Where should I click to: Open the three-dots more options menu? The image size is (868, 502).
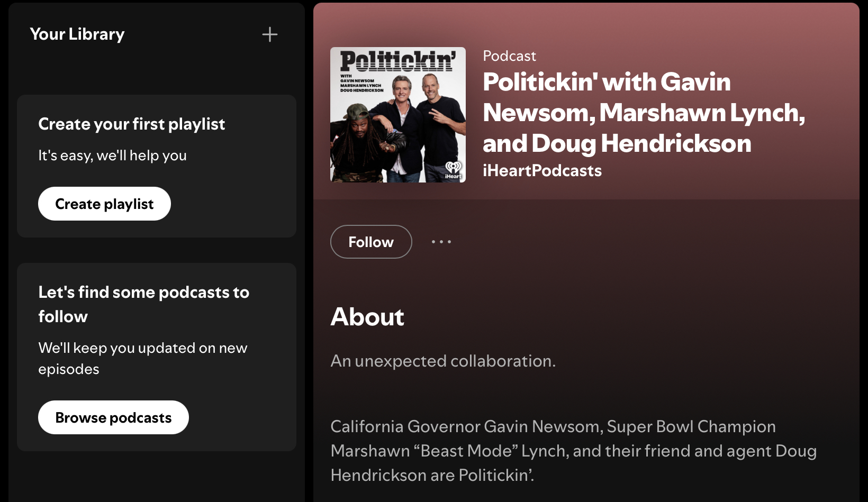click(x=441, y=242)
